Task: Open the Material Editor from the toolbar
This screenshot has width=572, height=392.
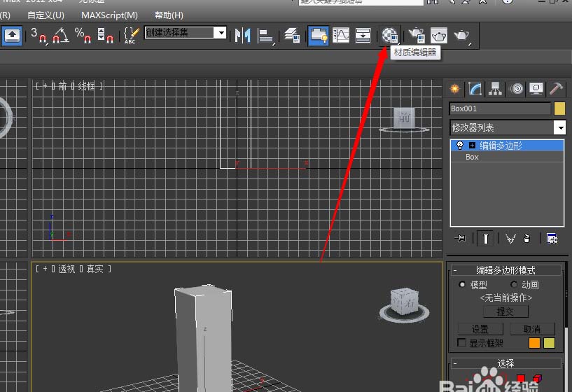Action: tap(389, 36)
